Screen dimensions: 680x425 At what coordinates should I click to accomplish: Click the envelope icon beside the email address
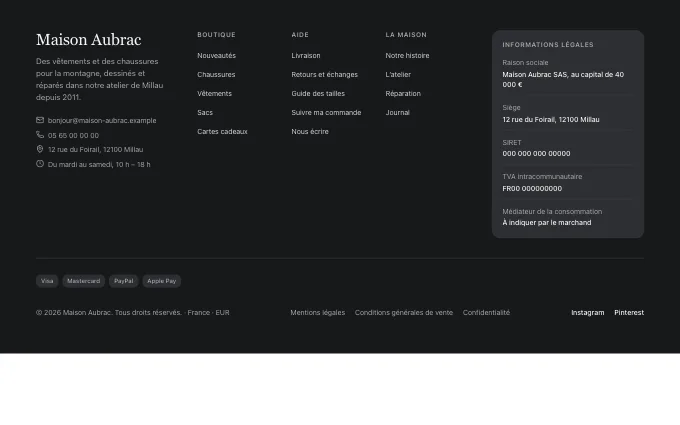40,120
